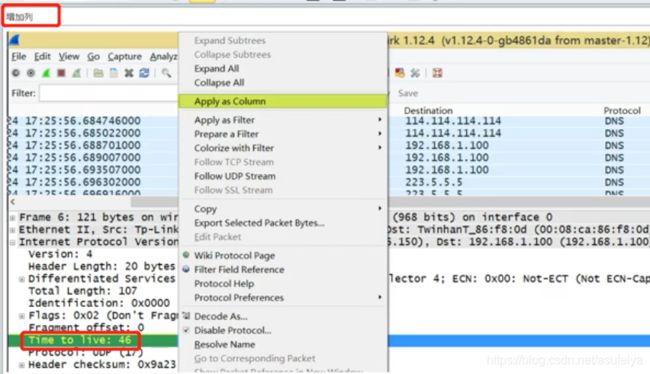Screen dimensions: 650x374
Task: Open the coloring rules editor icon
Action: [x=400, y=73]
